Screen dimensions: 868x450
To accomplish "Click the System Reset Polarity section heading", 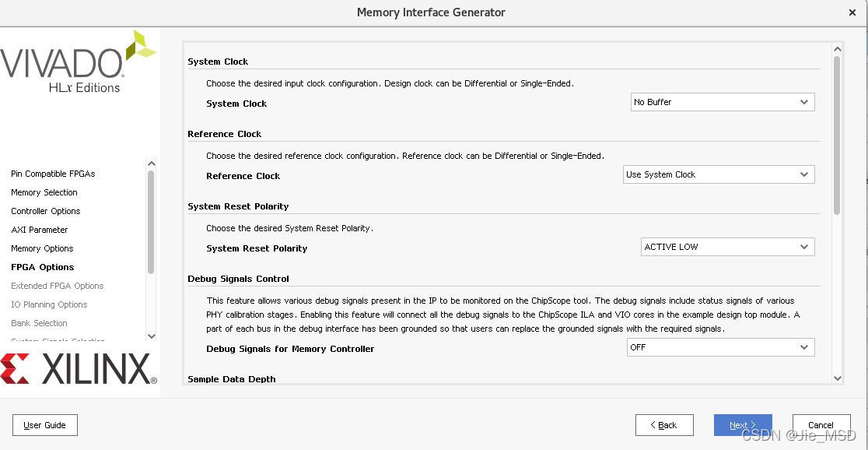I will 239,206.
